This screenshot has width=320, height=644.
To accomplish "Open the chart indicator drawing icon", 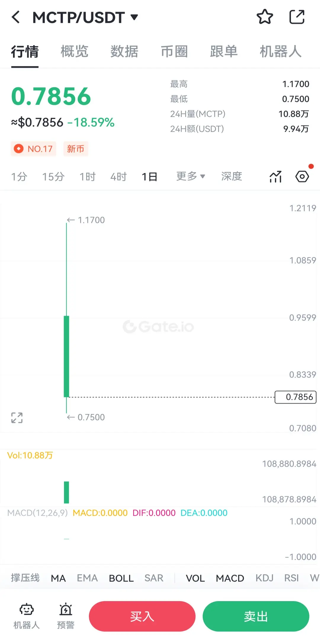I will click(276, 177).
